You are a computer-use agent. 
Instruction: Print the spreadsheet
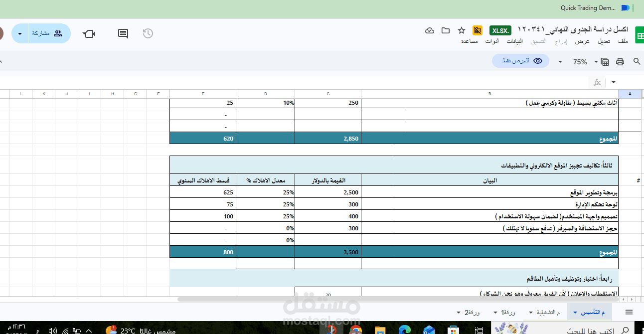click(x=620, y=62)
